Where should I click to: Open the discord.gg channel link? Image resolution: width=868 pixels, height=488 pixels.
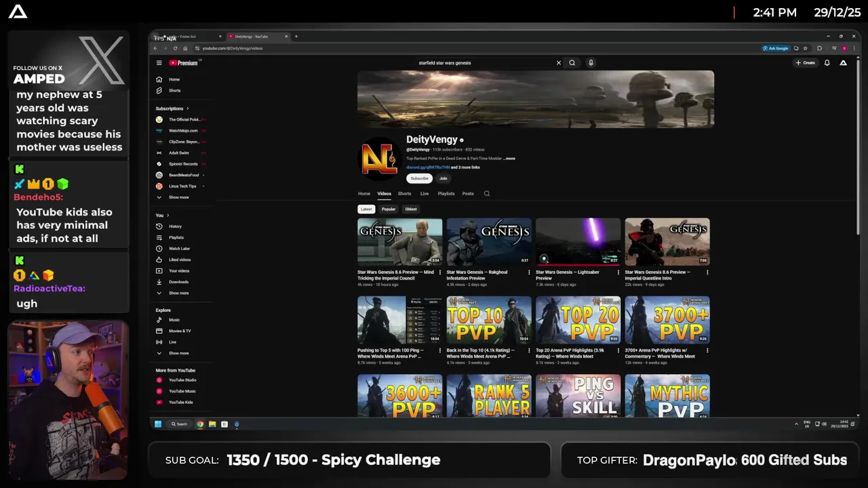click(x=428, y=167)
